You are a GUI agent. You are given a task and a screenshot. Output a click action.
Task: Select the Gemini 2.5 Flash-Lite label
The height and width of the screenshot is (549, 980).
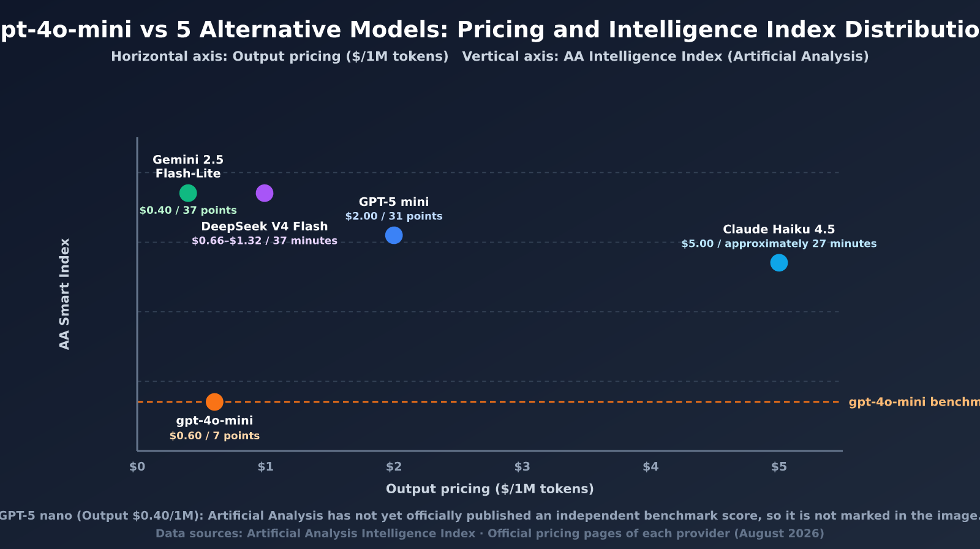[x=188, y=167]
